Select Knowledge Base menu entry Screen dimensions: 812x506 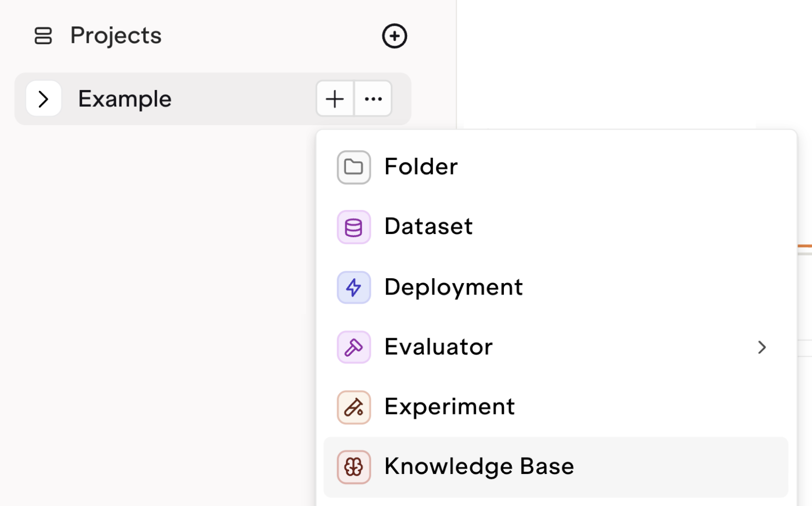tap(479, 467)
